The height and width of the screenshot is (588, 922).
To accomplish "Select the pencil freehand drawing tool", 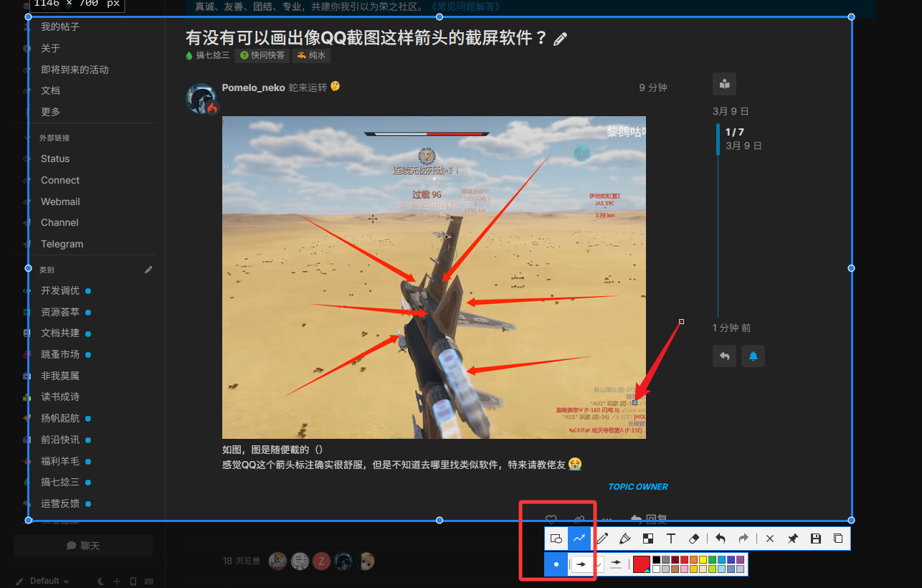I will tap(602, 539).
